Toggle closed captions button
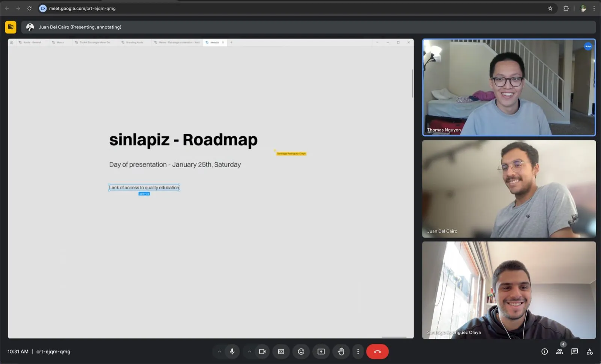Image resolution: width=601 pixels, height=364 pixels. (281, 352)
